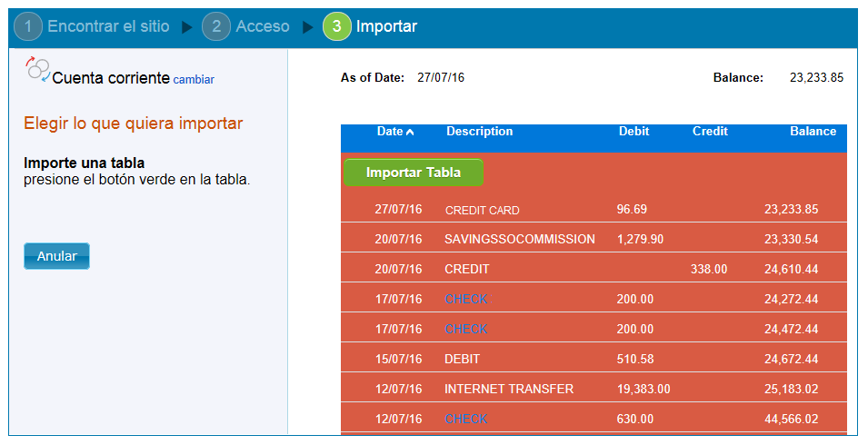The height and width of the screenshot is (445, 868).
Task: Click the Anular button
Action: (56, 256)
